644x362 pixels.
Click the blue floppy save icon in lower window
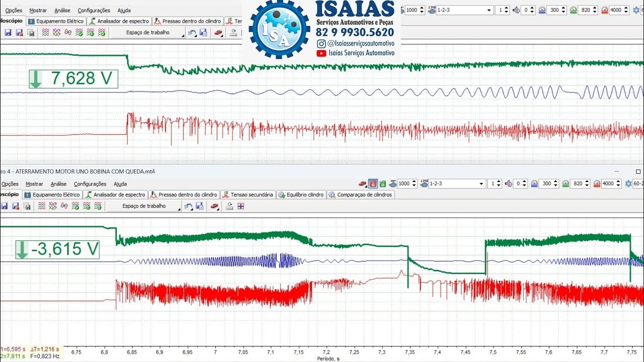pyautogui.click(x=5, y=206)
